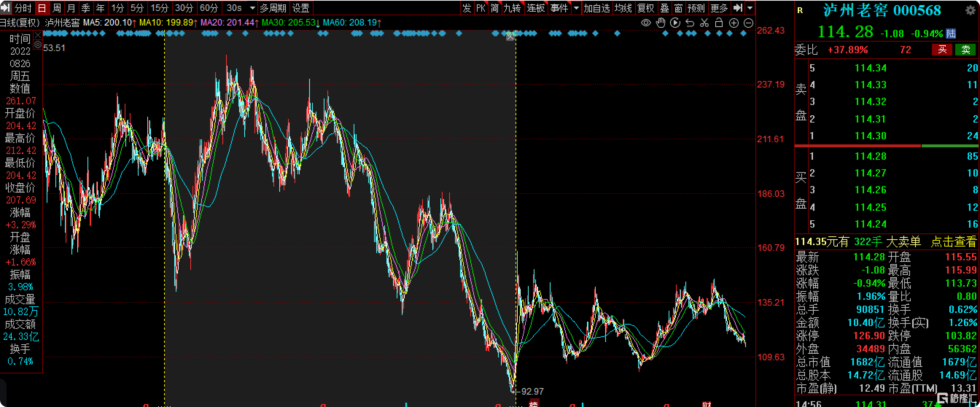This screenshot has height=407, width=980.
Task: Click the sell-5 price 114.34
Action: 870,68
